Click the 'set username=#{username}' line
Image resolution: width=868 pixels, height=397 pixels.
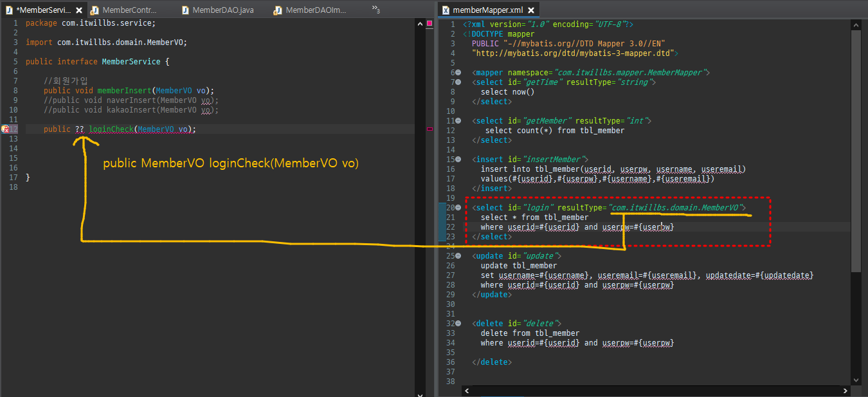(x=647, y=275)
